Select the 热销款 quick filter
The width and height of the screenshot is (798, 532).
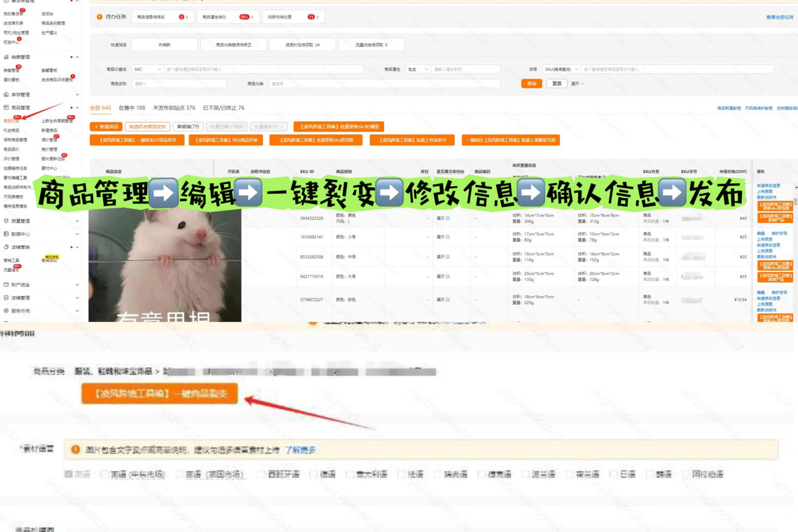pos(165,45)
